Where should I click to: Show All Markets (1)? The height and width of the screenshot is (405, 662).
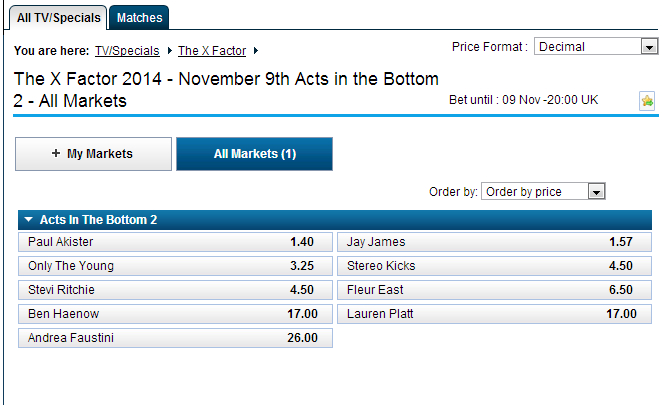pos(254,154)
